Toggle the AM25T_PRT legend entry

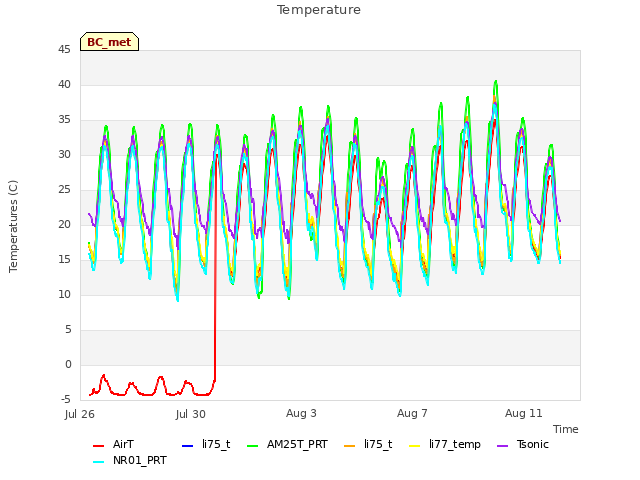[x=288, y=444]
